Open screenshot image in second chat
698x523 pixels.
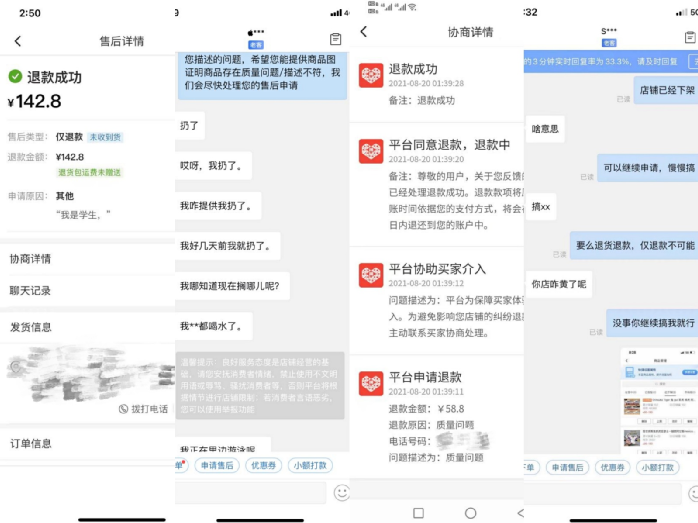click(x=659, y=401)
